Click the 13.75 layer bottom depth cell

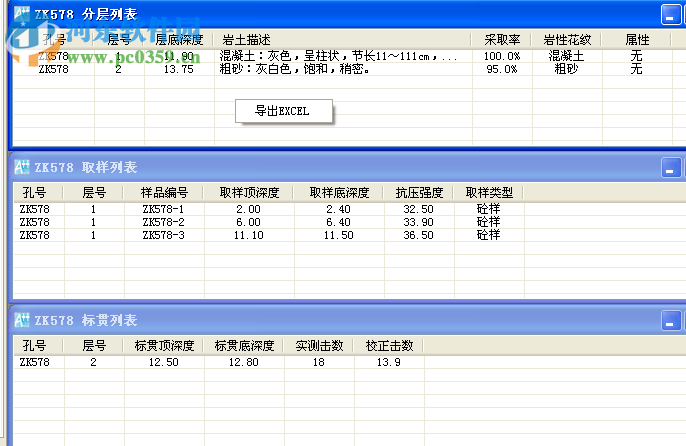pyautogui.click(x=178, y=69)
